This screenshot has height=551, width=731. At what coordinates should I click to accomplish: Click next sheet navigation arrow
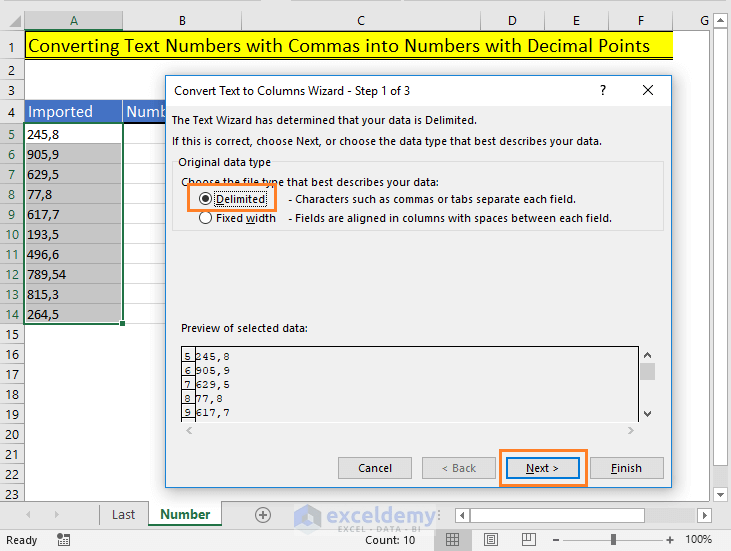click(x=56, y=515)
